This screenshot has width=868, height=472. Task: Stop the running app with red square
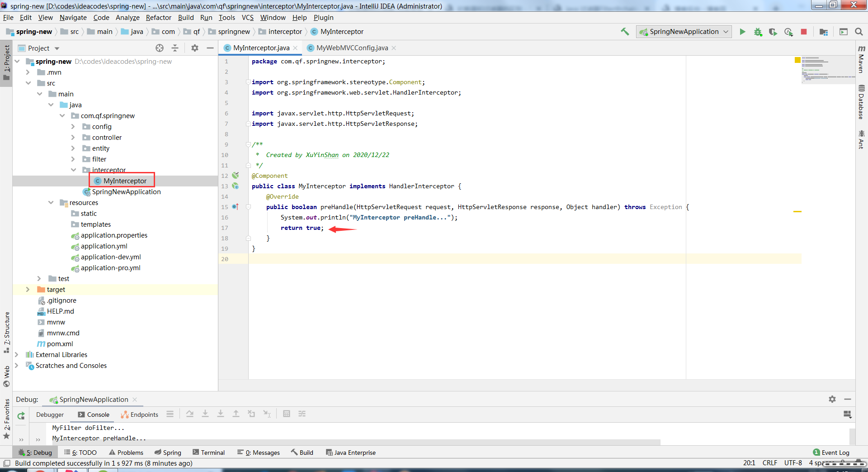pos(804,32)
